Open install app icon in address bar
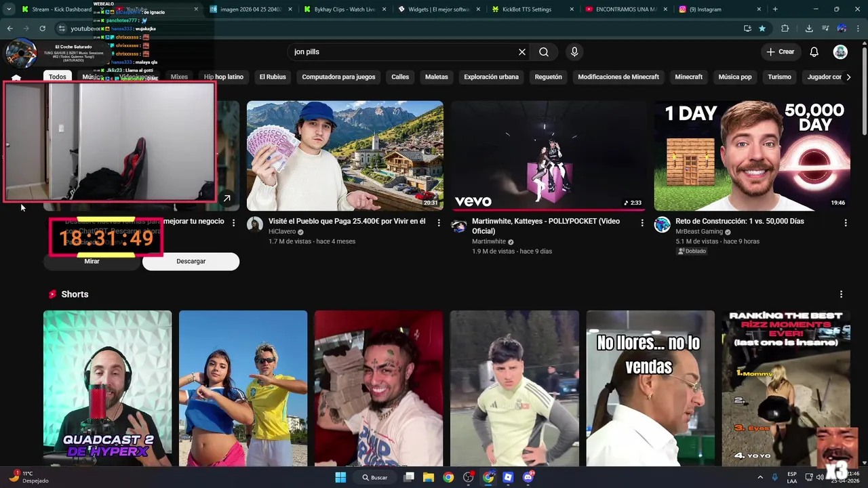The width and height of the screenshot is (868, 488). [747, 28]
